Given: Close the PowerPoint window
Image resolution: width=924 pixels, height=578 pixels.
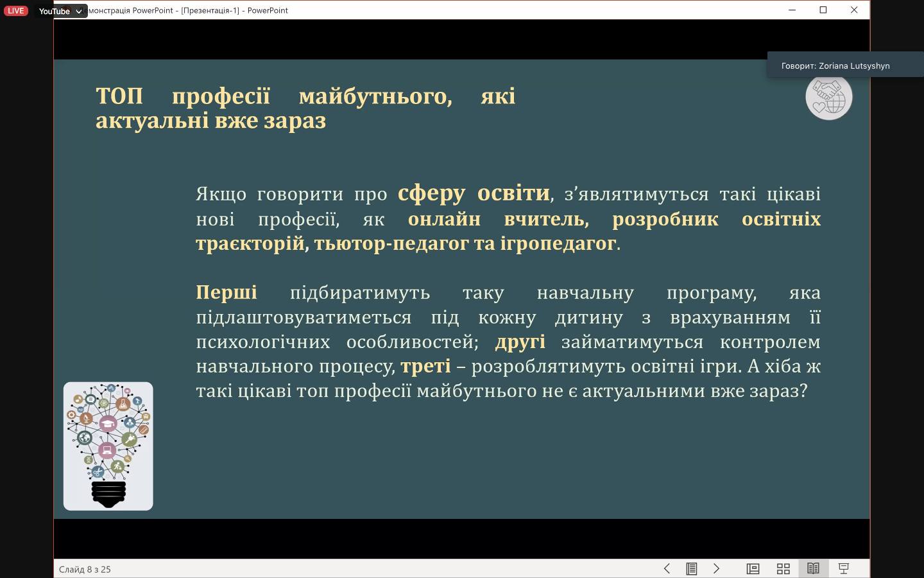Looking at the screenshot, I should pyautogui.click(x=853, y=10).
